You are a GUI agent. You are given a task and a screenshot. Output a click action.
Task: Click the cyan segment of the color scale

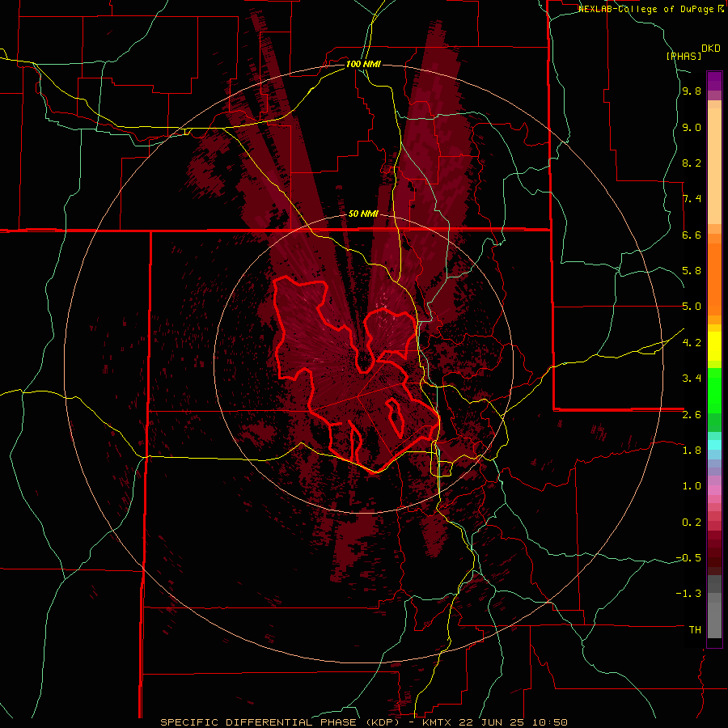click(x=714, y=445)
